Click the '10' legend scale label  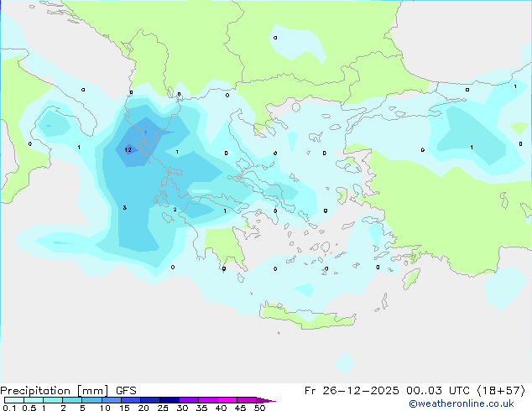[105, 408]
